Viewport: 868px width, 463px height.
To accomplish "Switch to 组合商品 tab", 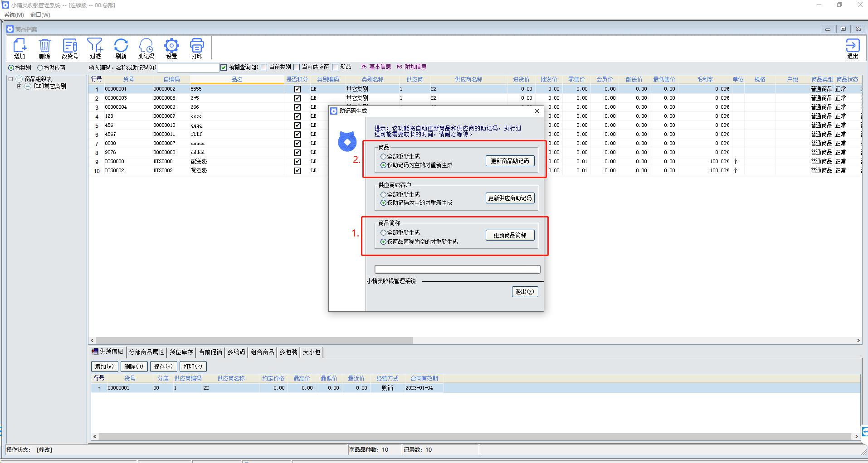I will tap(263, 352).
